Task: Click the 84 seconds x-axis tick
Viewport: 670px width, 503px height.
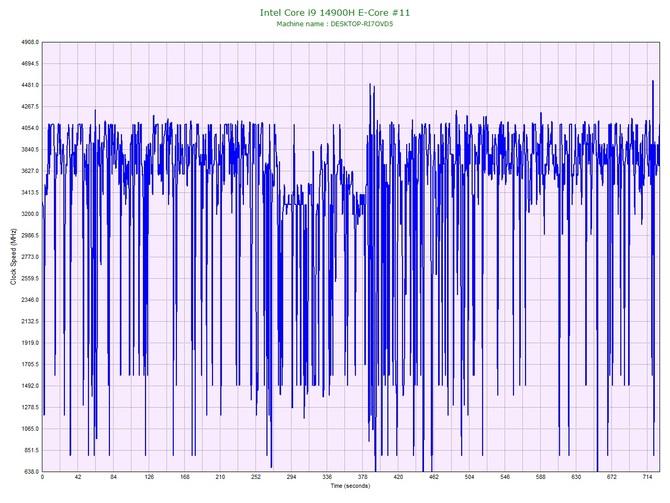Action: click(113, 477)
